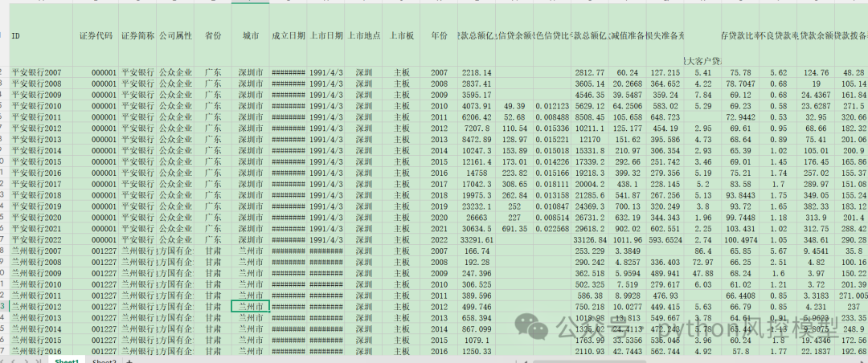Select the 上市地点 header cell
This screenshot has height=363, width=868.
(363, 36)
